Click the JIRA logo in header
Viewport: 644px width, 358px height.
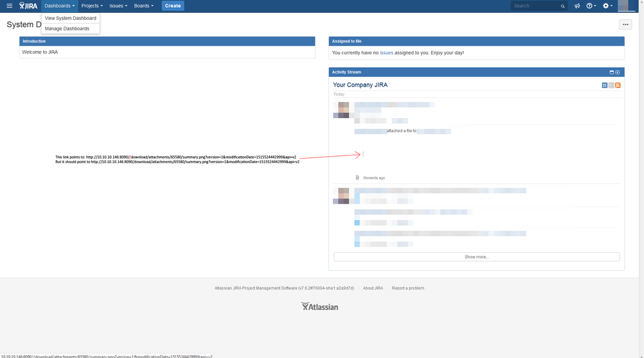(x=28, y=6)
